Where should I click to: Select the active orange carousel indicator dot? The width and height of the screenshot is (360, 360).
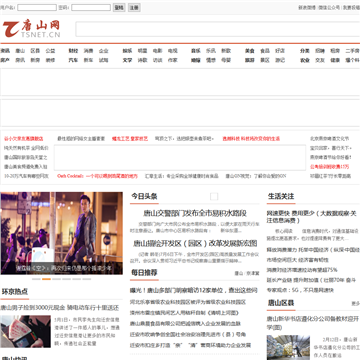[x=46, y=279]
